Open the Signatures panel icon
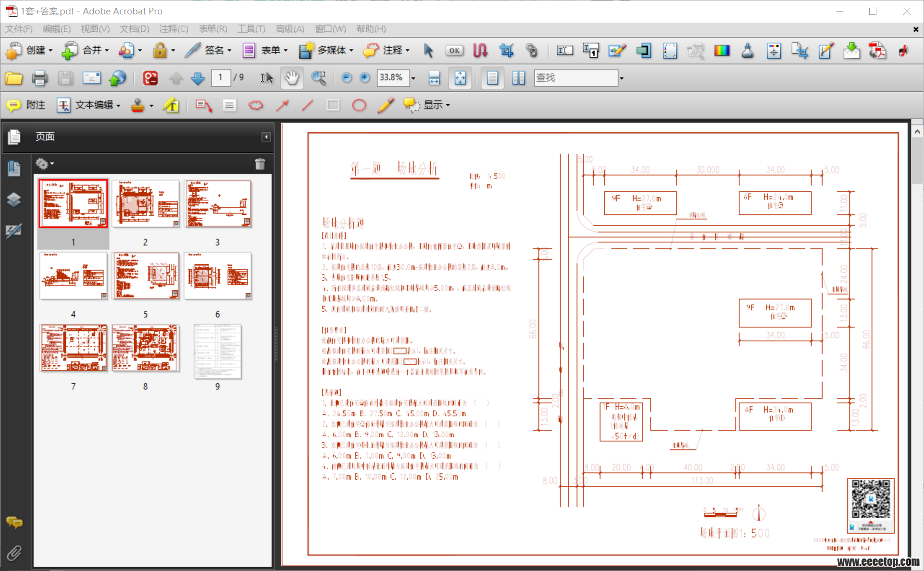Screen dimensions: 924x571 click(x=14, y=231)
